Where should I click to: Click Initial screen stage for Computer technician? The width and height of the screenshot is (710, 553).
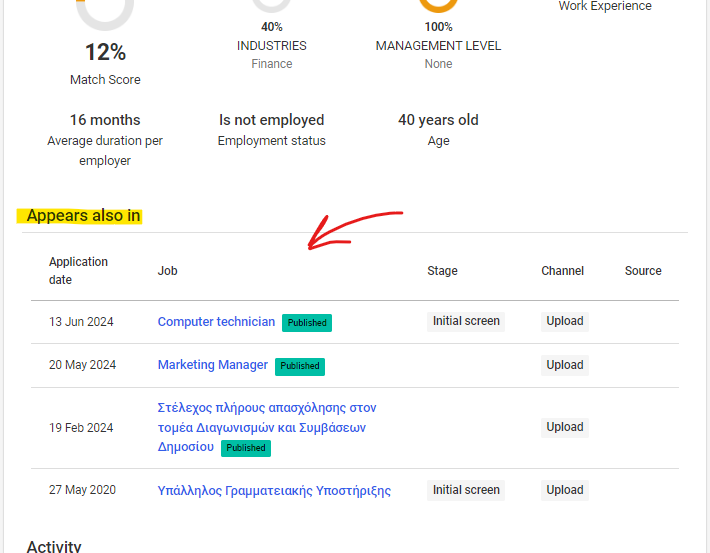(x=466, y=321)
